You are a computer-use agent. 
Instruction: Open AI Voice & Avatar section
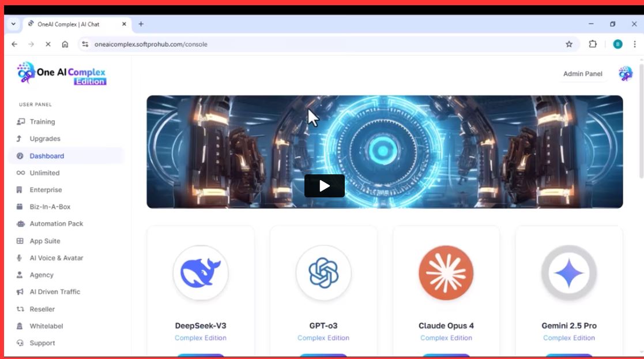click(57, 258)
